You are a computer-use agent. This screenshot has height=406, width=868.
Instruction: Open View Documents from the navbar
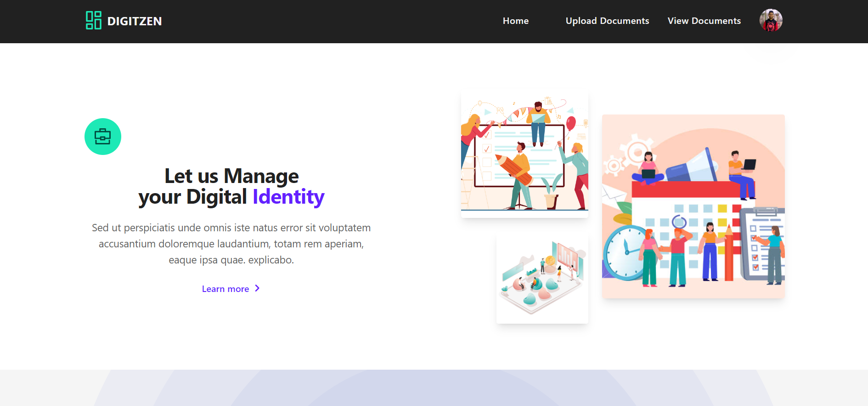pyautogui.click(x=704, y=21)
